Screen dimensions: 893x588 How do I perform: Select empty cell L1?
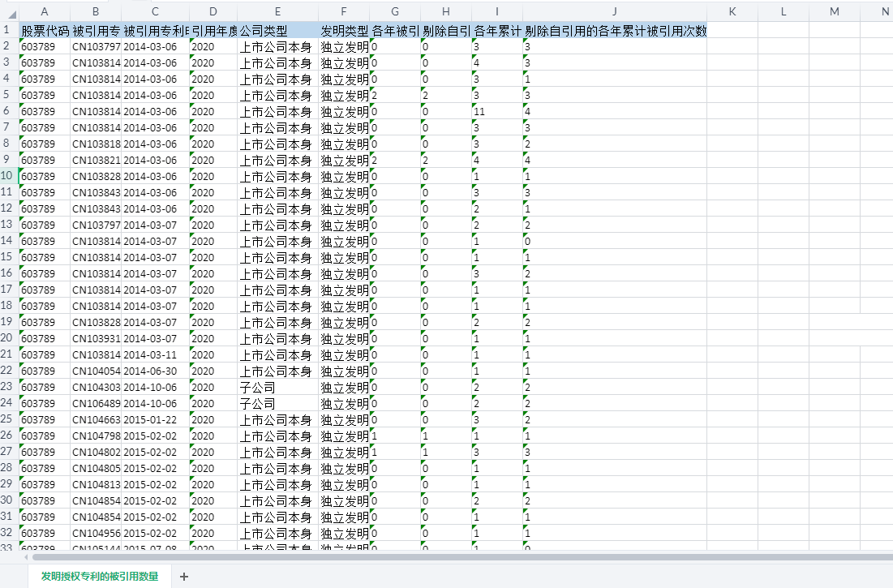click(x=784, y=31)
